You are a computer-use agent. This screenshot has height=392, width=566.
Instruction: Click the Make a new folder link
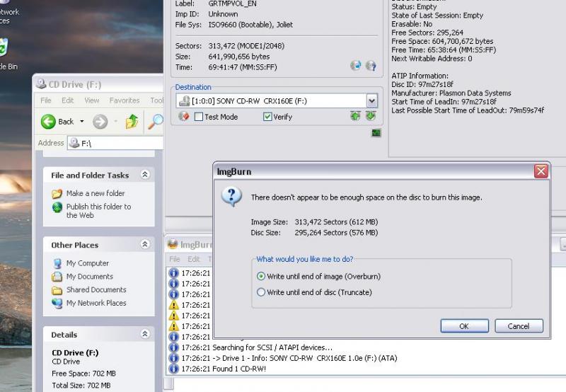tap(95, 193)
